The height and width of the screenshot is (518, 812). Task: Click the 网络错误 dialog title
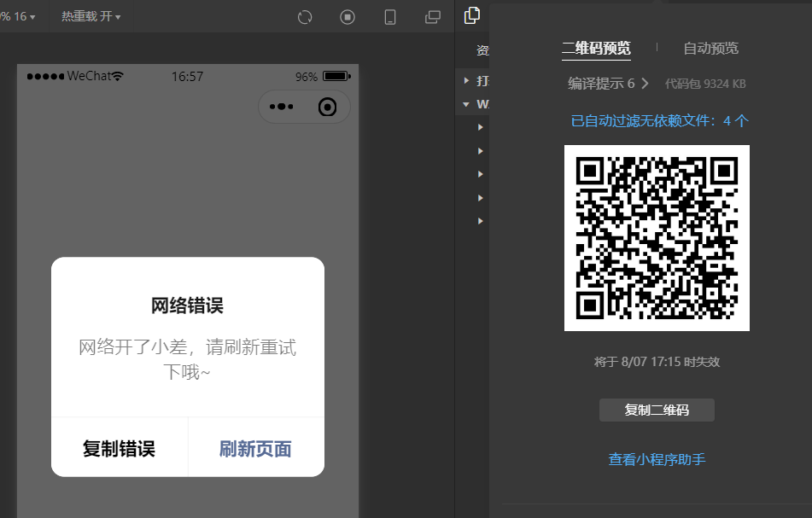click(188, 306)
